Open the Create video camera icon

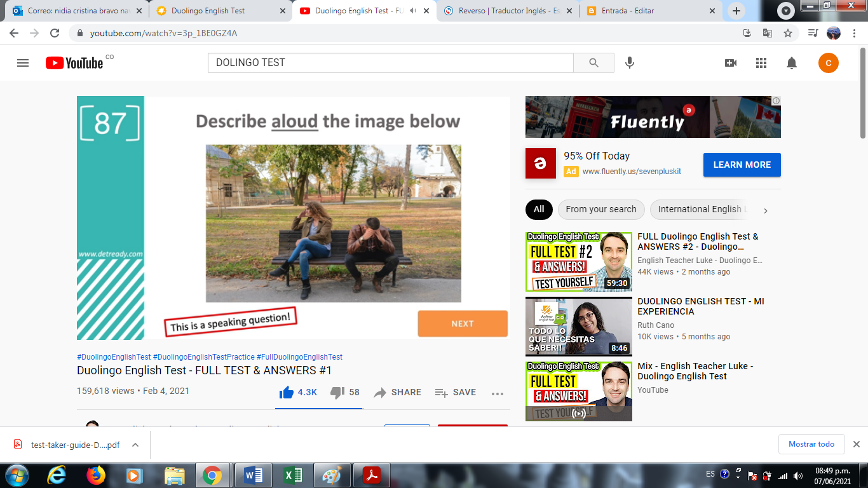(731, 63)
